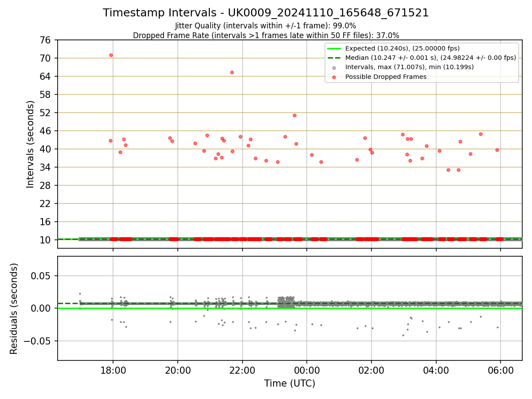
Task: Click the red point near 51 seconds
Action: pos(294,115)
